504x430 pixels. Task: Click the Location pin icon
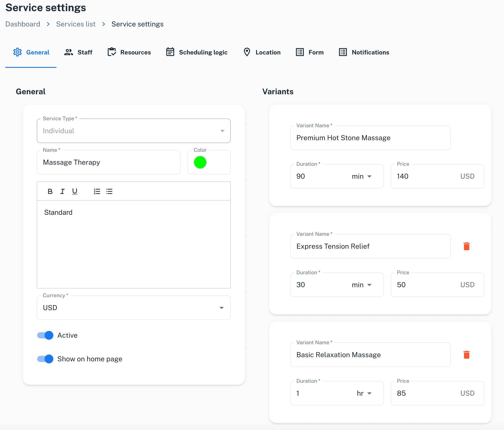[x=247, y=52]
